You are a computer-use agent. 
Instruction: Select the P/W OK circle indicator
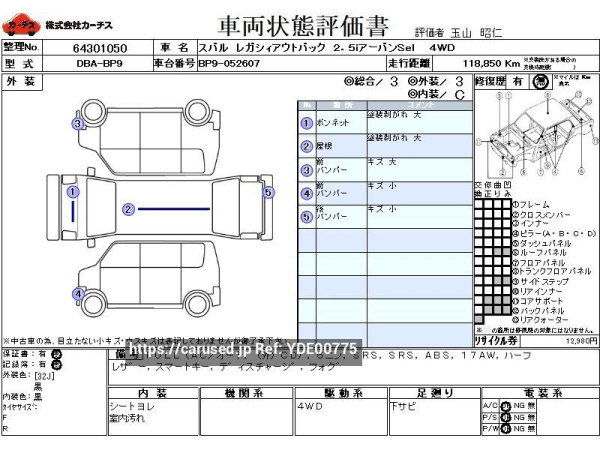(506, 428)
